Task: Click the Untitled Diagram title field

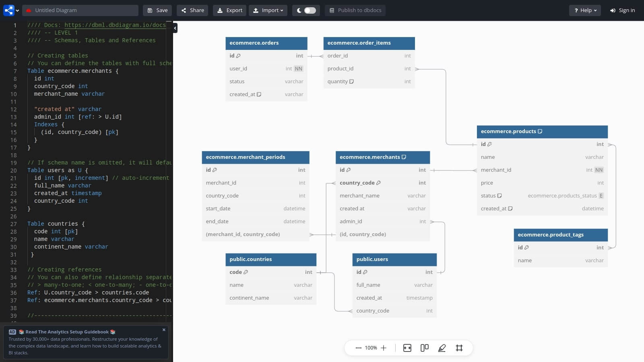Action: pos(80,10)
